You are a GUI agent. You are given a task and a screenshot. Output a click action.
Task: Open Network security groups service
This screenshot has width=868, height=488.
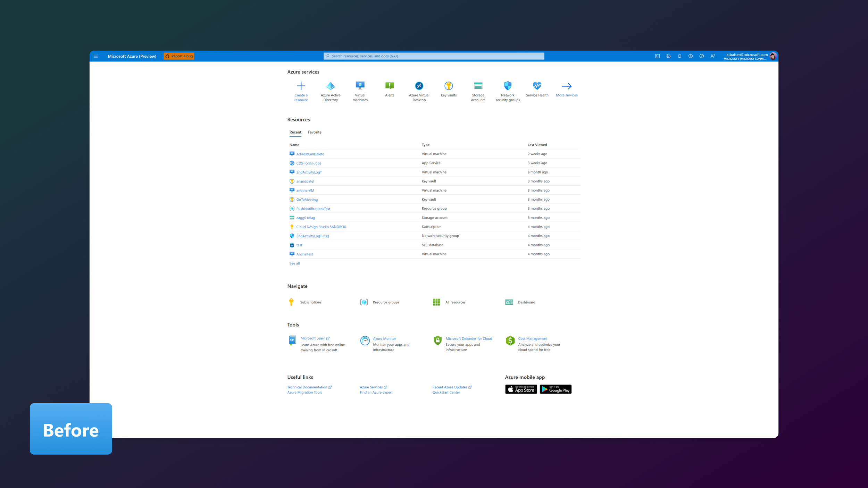tap(508, 86)
